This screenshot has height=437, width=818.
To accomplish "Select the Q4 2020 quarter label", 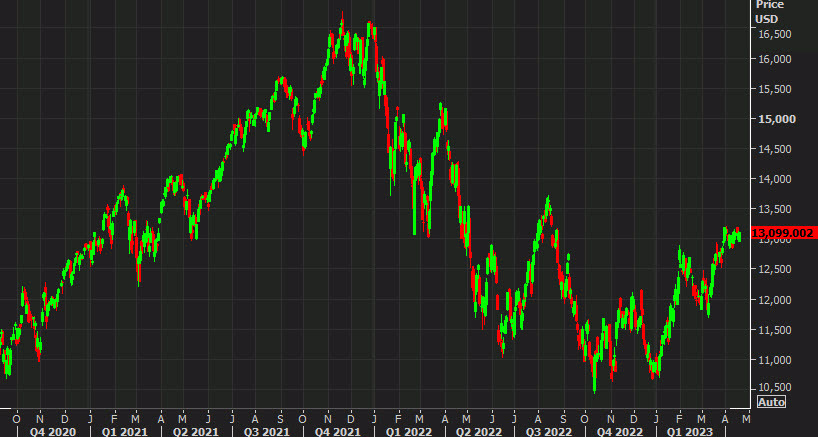I will [53, 432].
